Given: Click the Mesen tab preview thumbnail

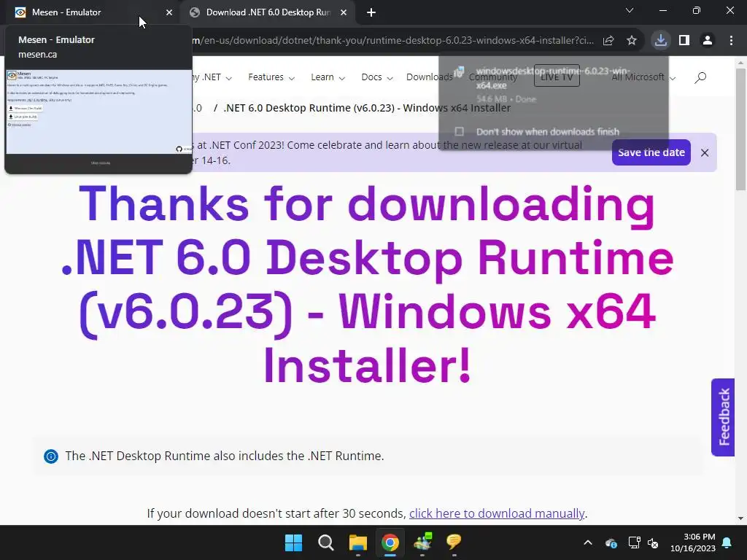Looking at the screenshot, I should click(x=98, y=112).
